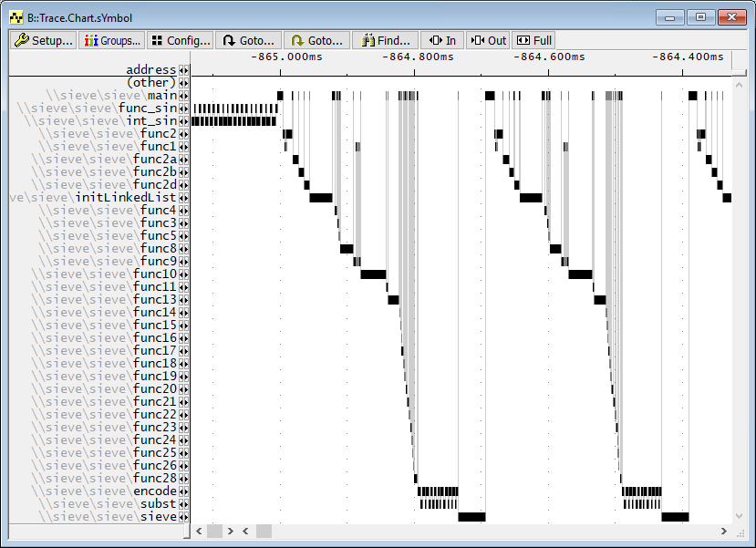Zoom in using the In button
Screen dimensions: 756x548
pos(441,40)
